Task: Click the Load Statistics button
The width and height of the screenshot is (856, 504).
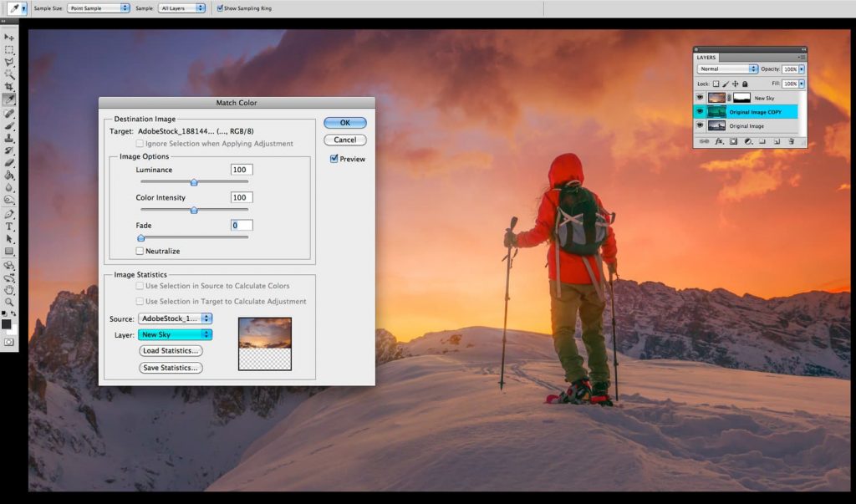Action: point(171,351)
